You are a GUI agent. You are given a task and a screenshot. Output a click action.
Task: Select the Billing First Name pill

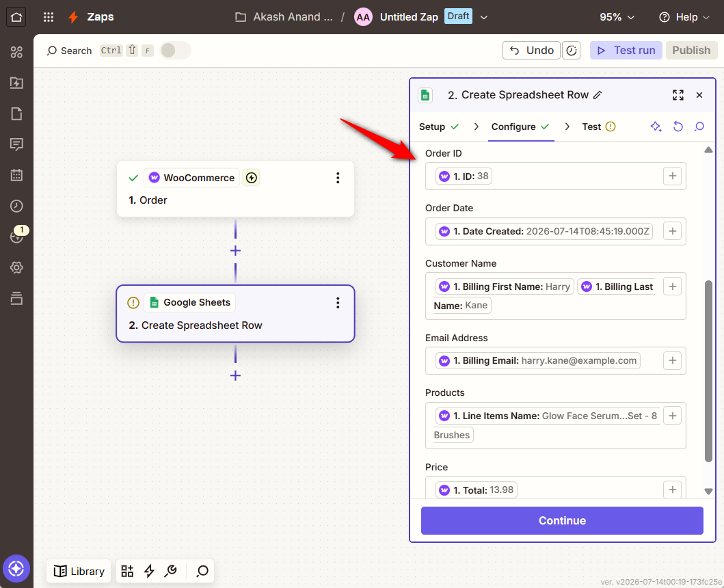pos(505,286)
